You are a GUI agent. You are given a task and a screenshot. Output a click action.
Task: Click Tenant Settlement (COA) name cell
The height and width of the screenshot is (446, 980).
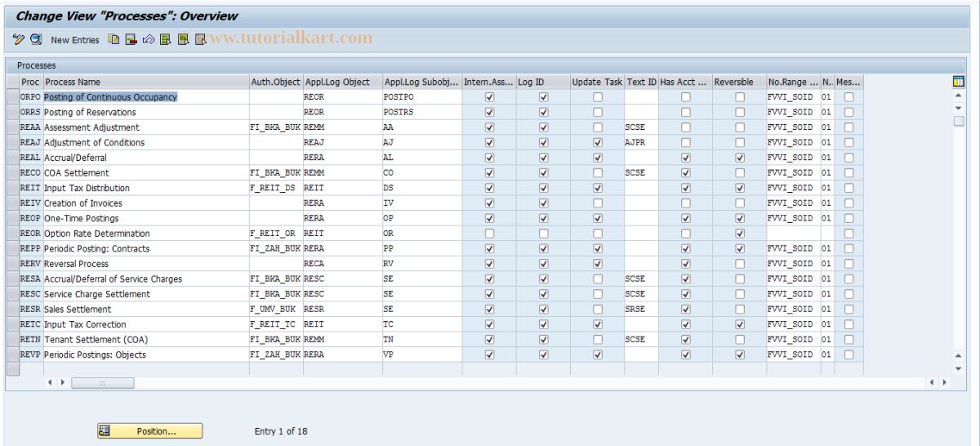[x=146, y=339]
